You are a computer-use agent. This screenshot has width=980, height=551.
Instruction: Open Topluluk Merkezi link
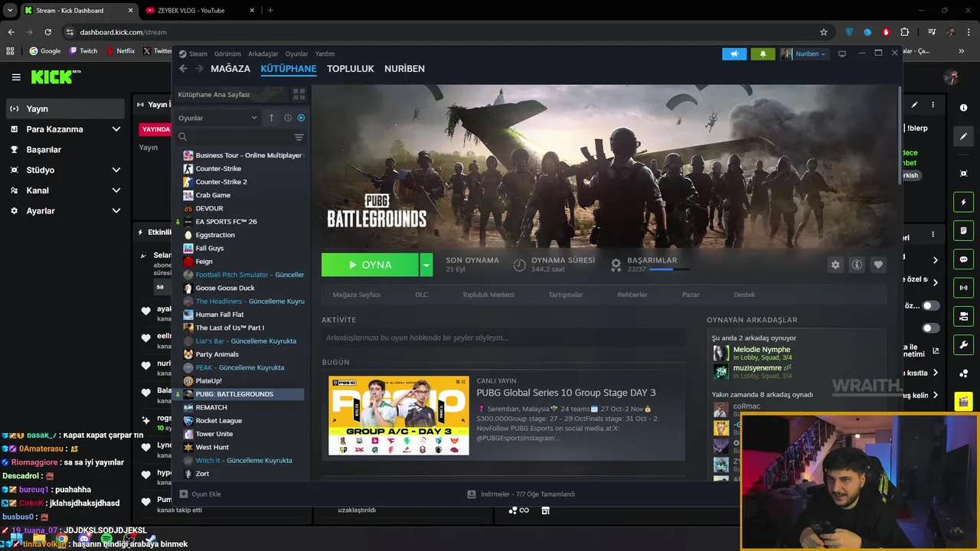(488, 295)
